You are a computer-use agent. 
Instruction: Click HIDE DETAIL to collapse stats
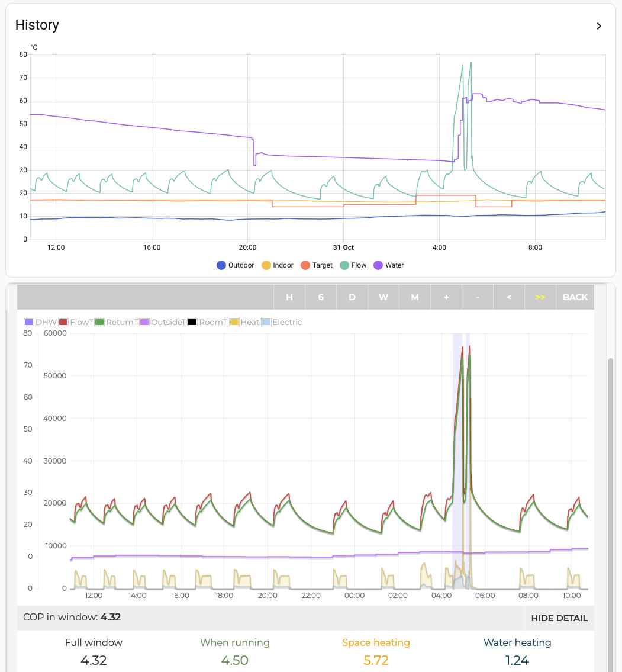[559, 618]
